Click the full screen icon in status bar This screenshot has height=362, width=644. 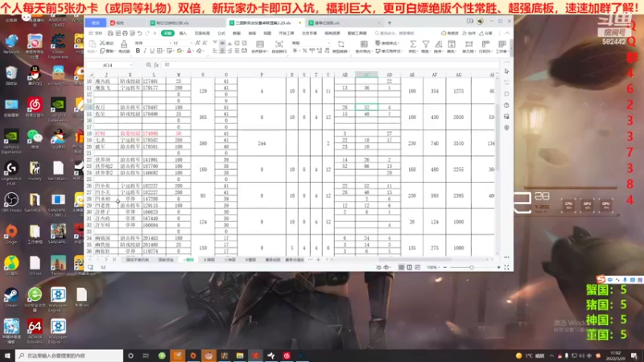click(506, 267)
